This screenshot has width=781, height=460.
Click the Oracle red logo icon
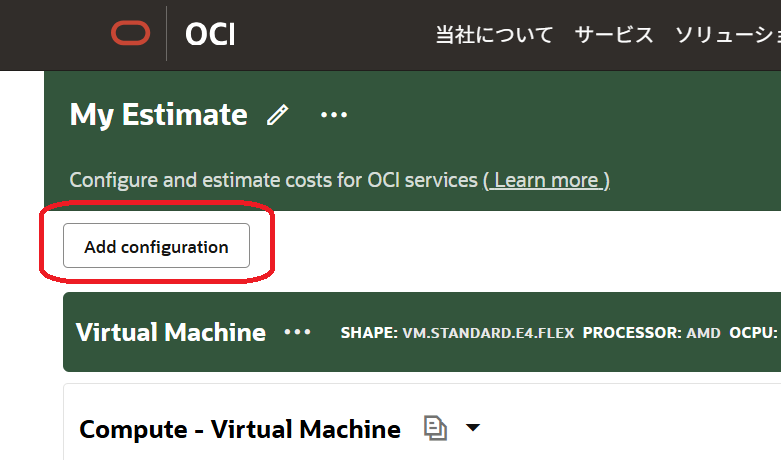130,33
